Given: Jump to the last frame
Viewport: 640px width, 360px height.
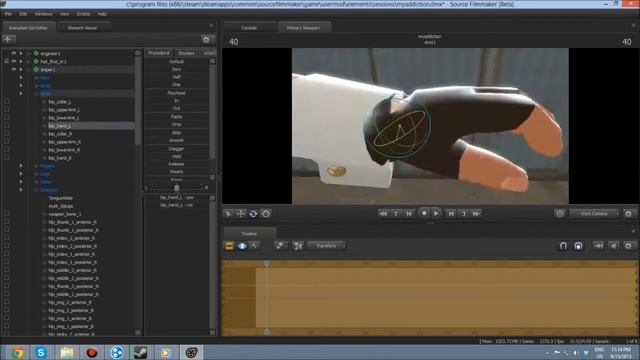Looking at the screenshot, I should (x=476, y=213).
